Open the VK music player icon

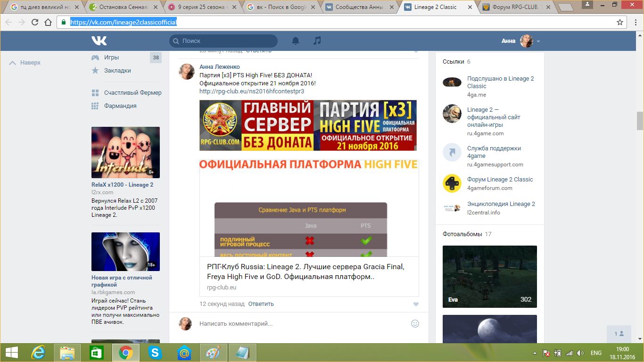coord(317,41)
